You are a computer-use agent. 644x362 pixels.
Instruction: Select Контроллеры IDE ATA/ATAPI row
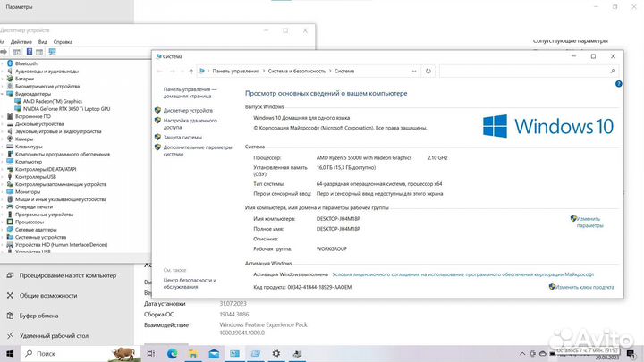46,169
